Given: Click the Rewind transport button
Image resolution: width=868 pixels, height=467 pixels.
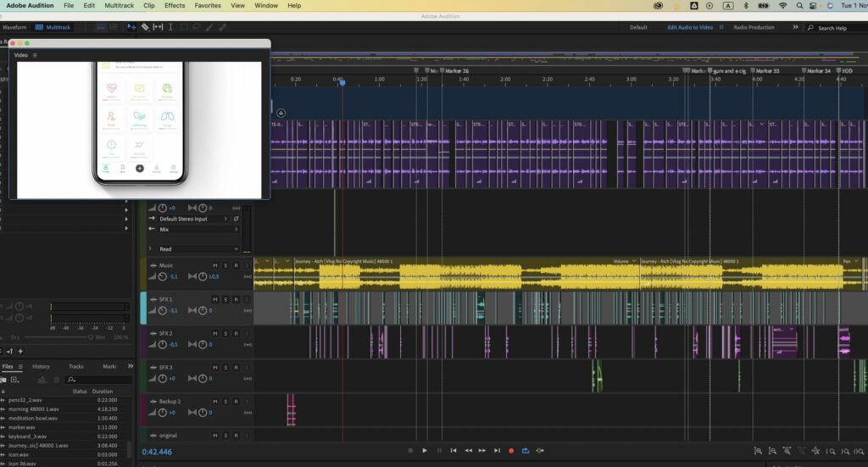Looking at the screenshot, I should (x=468, y=451).
